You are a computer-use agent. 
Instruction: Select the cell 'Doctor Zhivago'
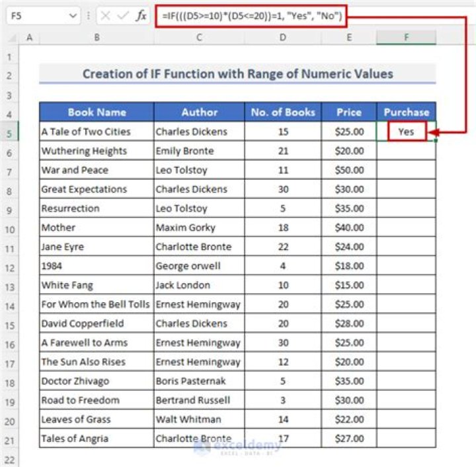97,381
